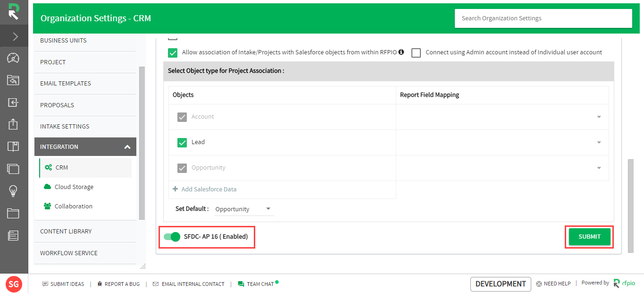Open the plain folder icon in sidebar
This screenshot has width=644, height=293.
pyautogui.click(x=13, y=213)
